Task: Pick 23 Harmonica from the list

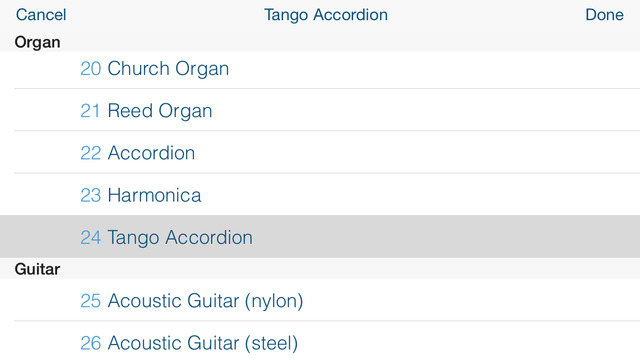Action: pyautogui.click(x=320, y=195)
